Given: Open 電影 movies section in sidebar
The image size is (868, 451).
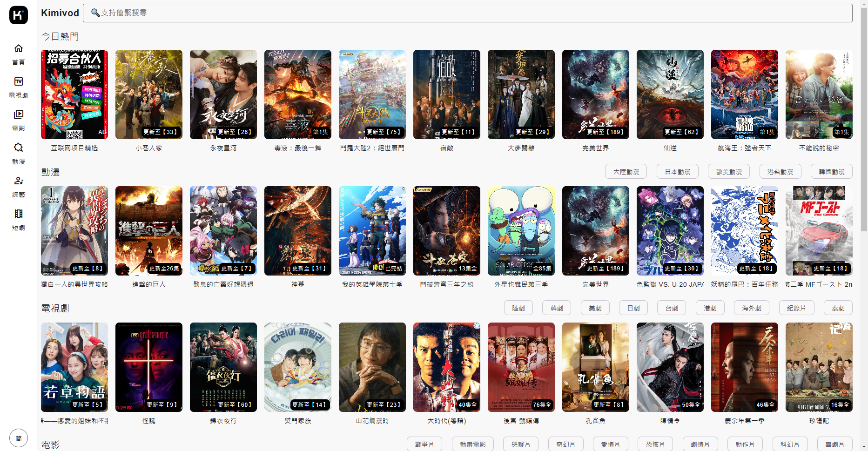Looking at the screenshot, I should click(19, 121).
